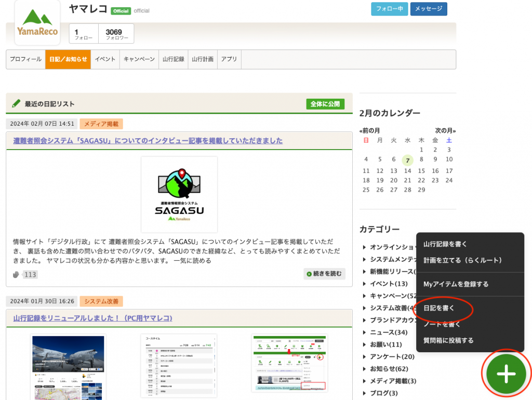Click the 2024年 02月 07日 14:51 timestamp

[42, 124]
